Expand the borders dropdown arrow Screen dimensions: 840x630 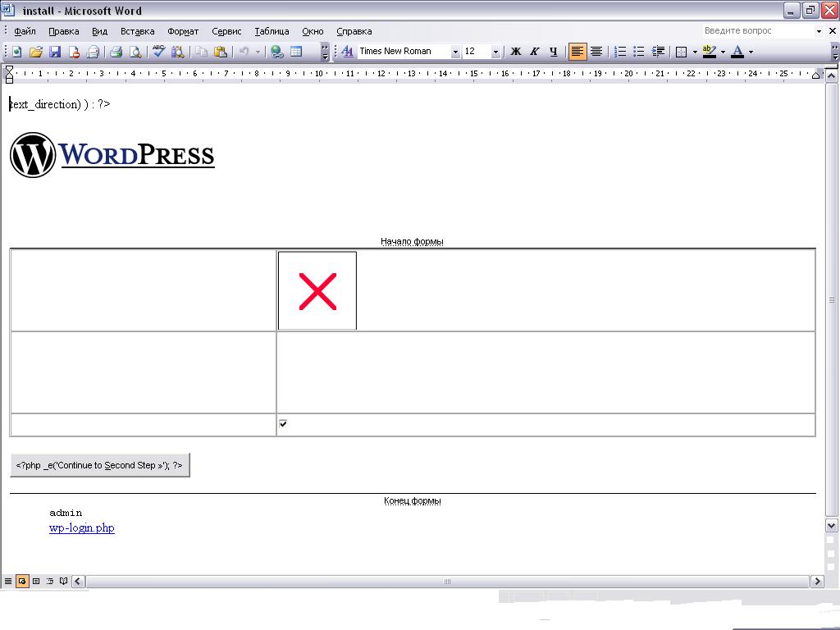(x=695, y=52)
